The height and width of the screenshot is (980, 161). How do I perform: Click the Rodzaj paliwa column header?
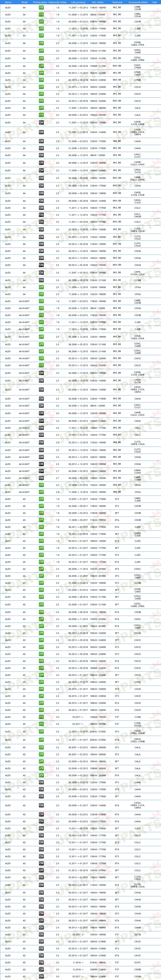pyautogui.click(x=40, y=2)
